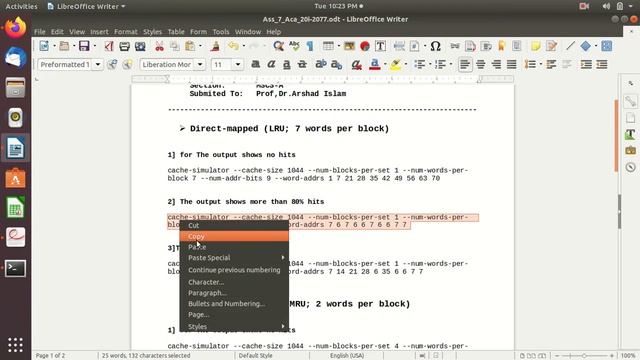Align text left

pyautogui.click(x=465, y=64)
